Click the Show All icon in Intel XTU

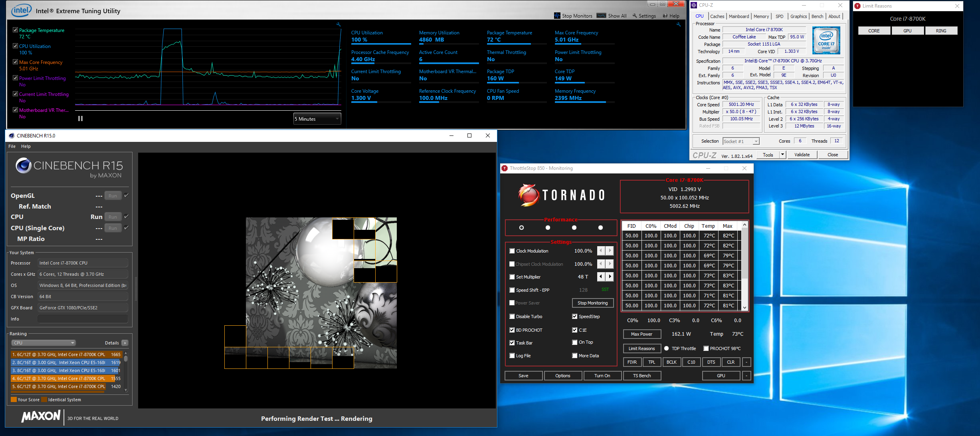[x=601, y=16]
